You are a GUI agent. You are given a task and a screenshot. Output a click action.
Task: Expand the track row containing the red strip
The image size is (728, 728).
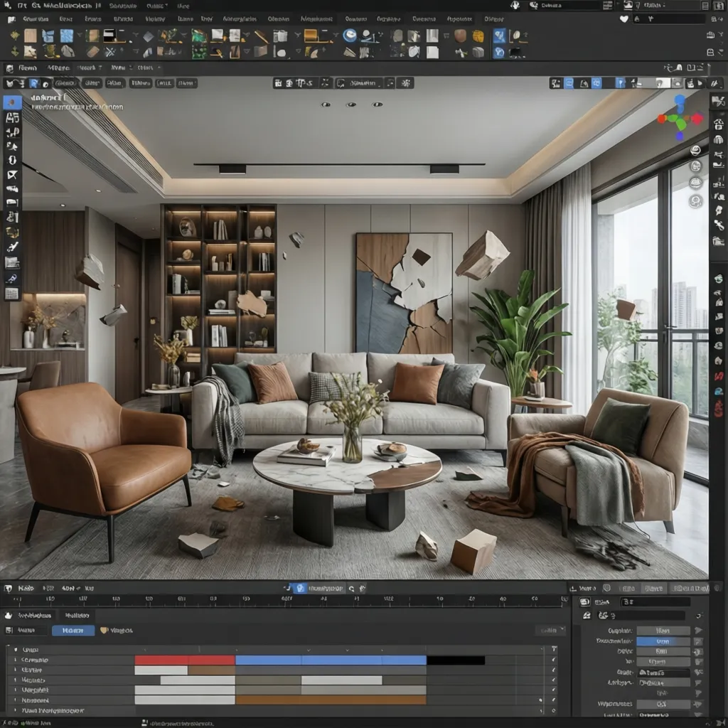(x=16, y=660)
